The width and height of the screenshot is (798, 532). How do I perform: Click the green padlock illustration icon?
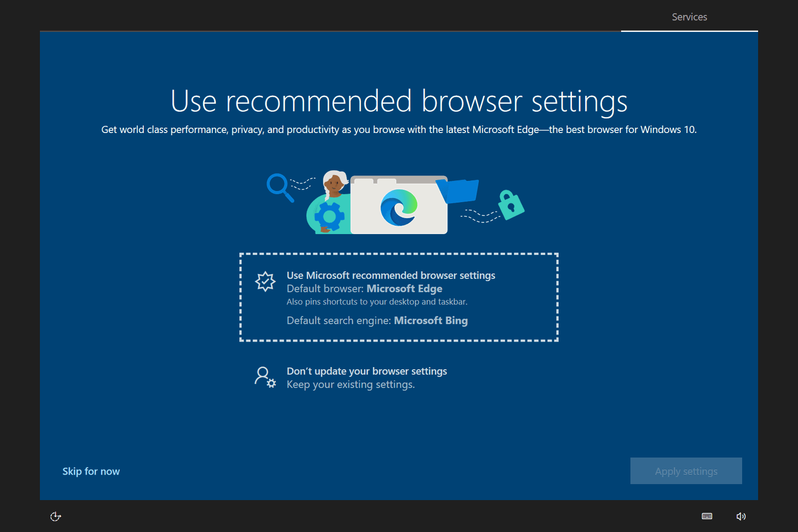tap(511, 205)
